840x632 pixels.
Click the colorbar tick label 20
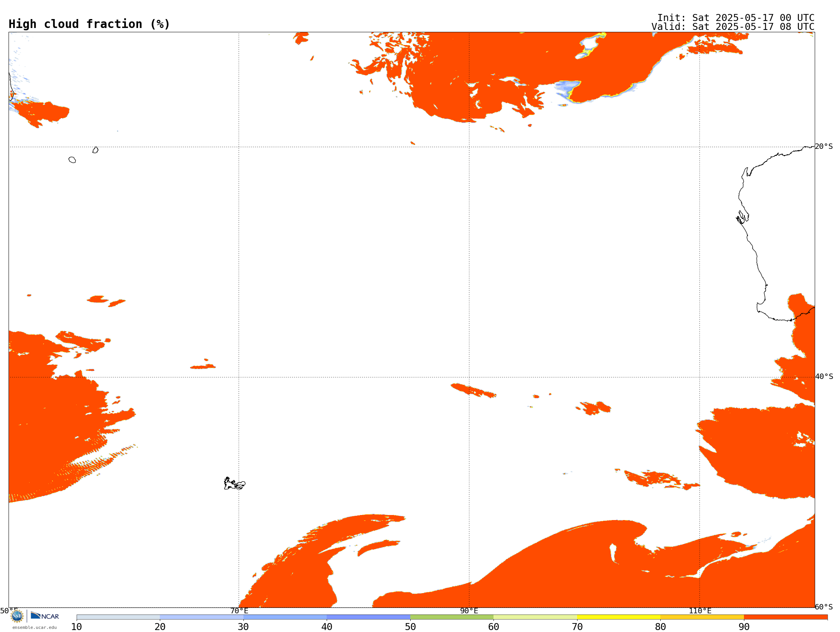[x=160, y=627]
